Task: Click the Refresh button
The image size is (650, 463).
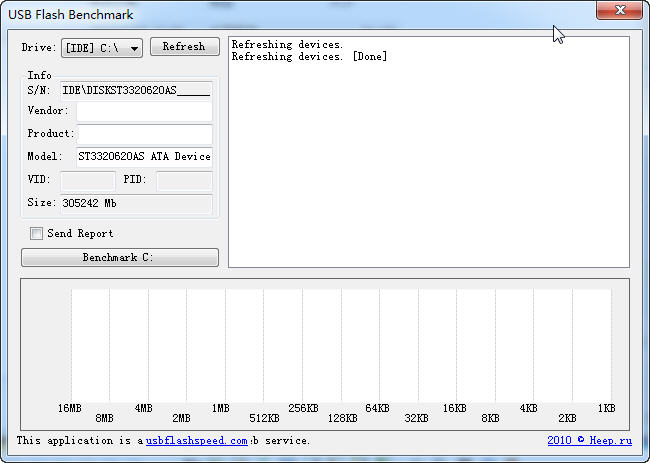Action: coord(184,47)
